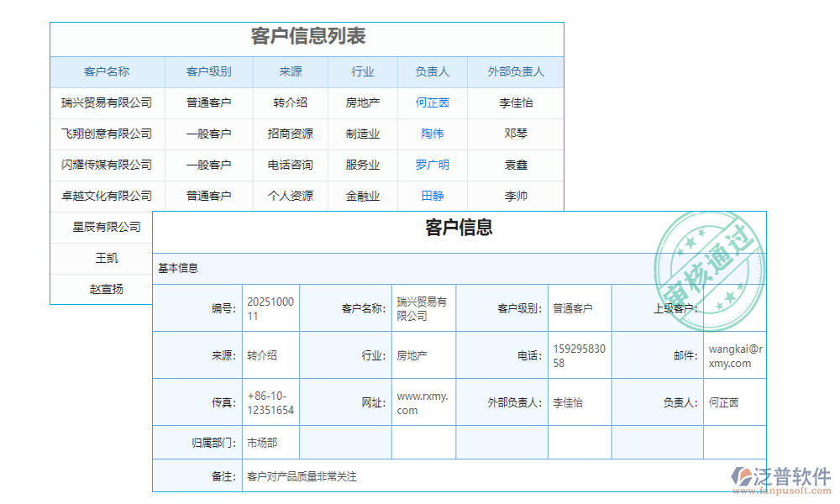The width and height of the screenshot is (840, 504).
Task: Click the 罗广明 person link
Action: pos(432,165)
